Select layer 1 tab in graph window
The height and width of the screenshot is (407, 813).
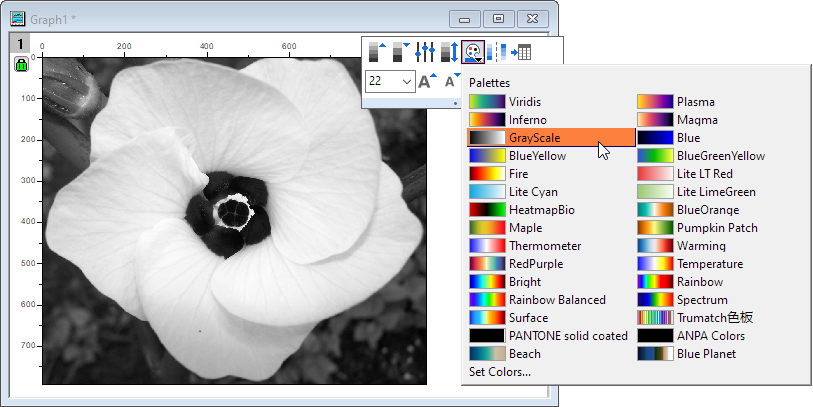click(x=21, y=44)
